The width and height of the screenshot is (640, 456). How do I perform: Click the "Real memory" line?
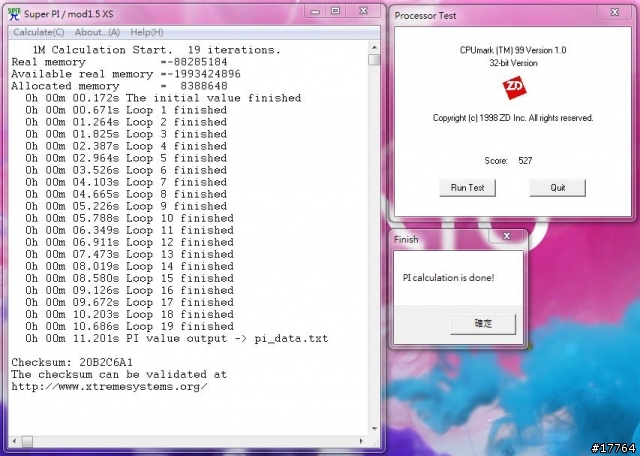tap(119, 62)
